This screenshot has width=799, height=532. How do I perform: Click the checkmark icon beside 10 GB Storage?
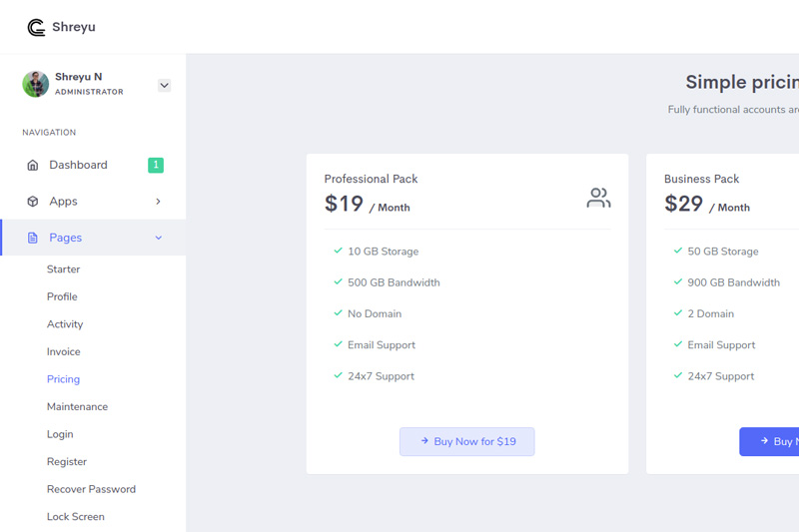(339, 252)
